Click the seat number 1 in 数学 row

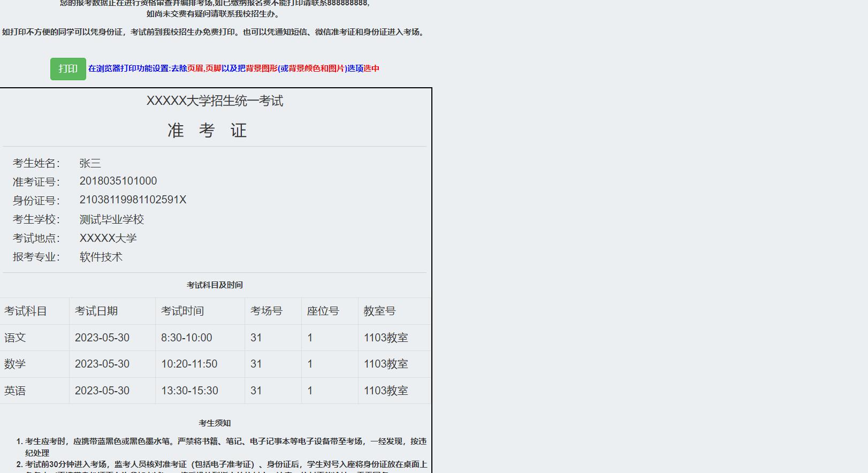click(x=310, y=364)
